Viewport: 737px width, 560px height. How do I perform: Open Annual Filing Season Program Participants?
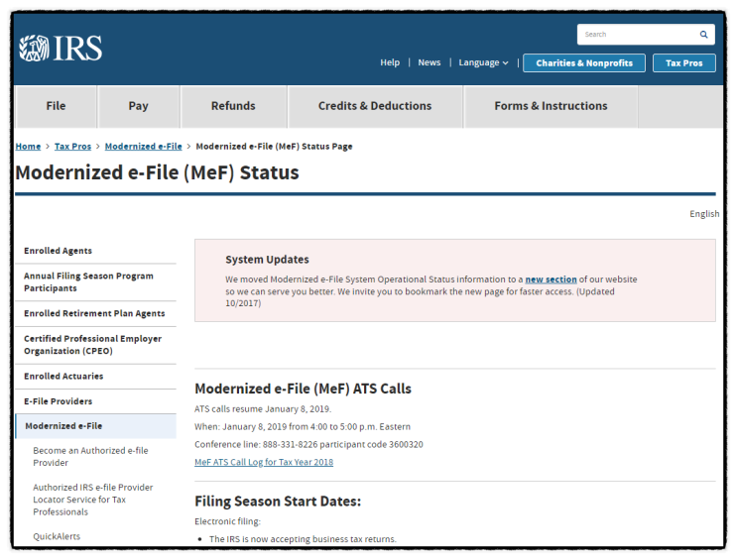point(95,281)
